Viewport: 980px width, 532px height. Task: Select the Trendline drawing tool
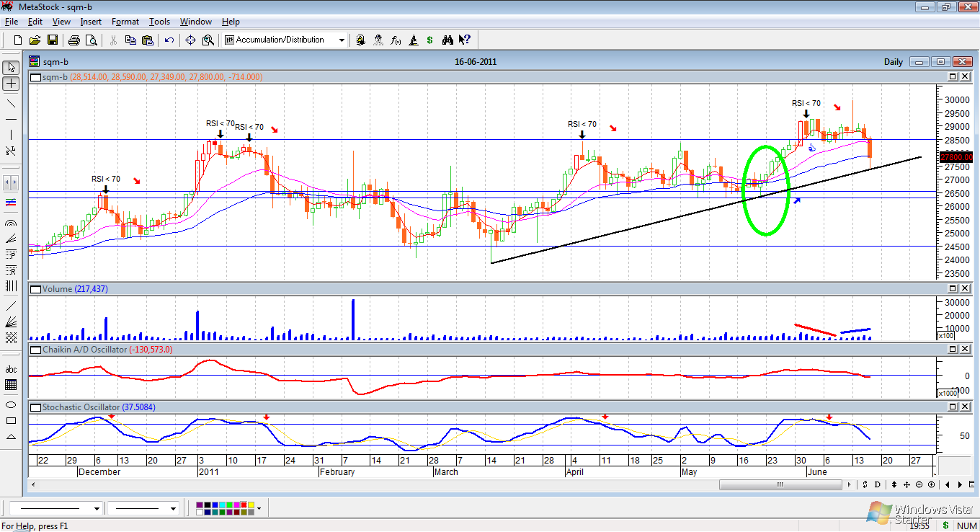point(11,103)
